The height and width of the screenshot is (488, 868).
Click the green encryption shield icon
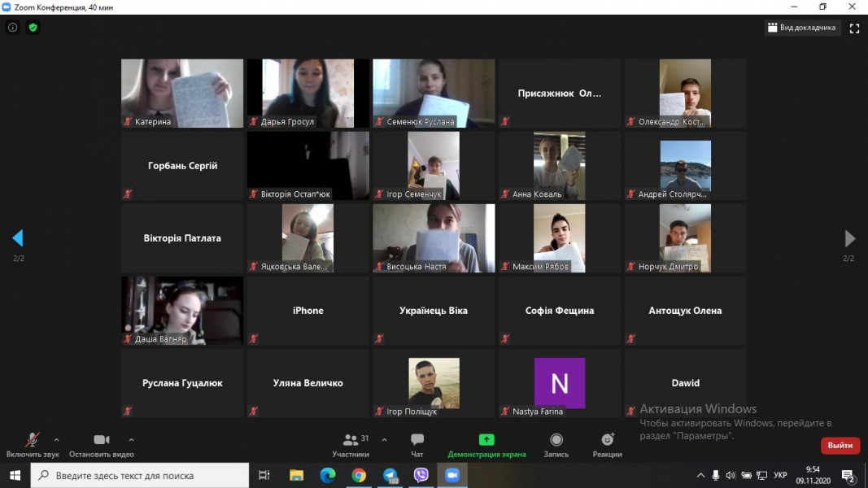(33, 28)
